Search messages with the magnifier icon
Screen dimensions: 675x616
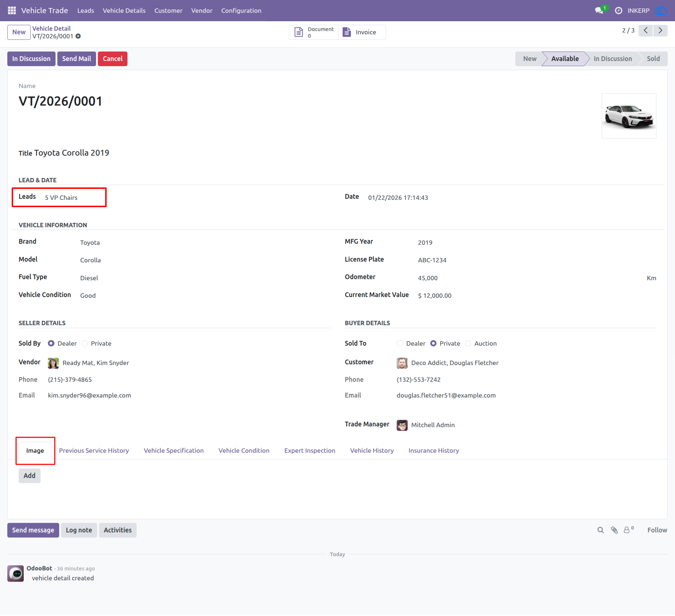600,530
